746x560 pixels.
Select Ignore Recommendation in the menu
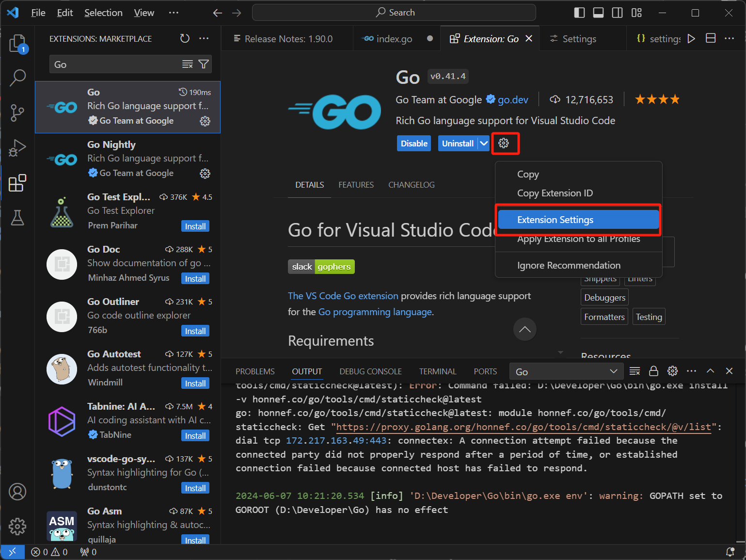point(578,265)
